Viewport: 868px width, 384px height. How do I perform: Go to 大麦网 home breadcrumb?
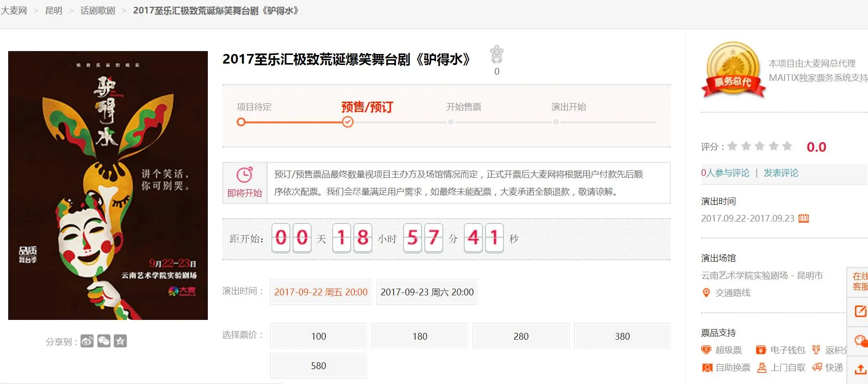click(x=14, y=11)
